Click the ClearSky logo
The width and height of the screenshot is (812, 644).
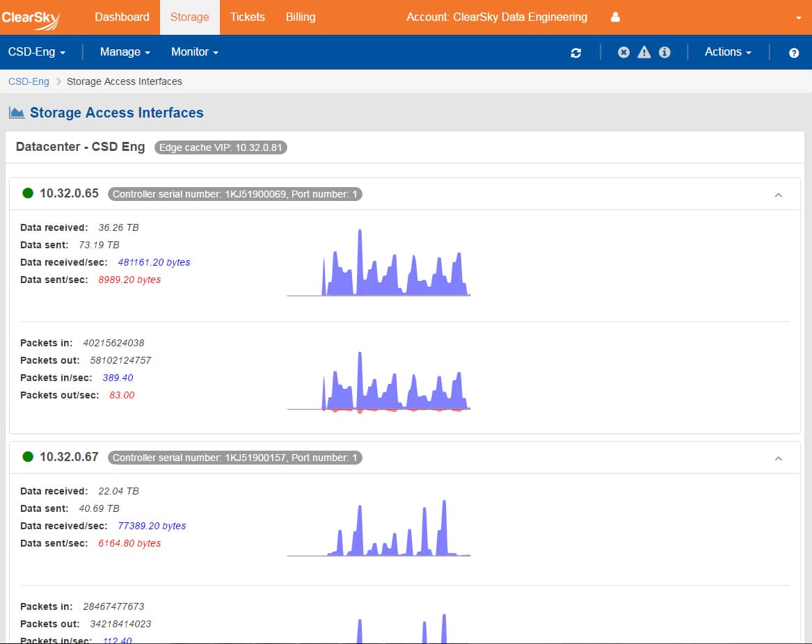click(31, 19)
